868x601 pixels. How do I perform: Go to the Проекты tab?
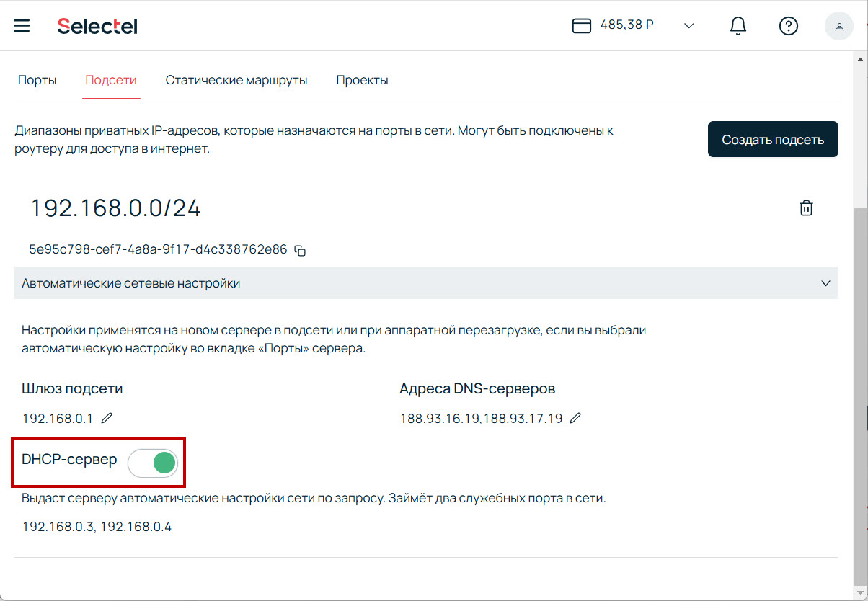click(x=362, y=80)
